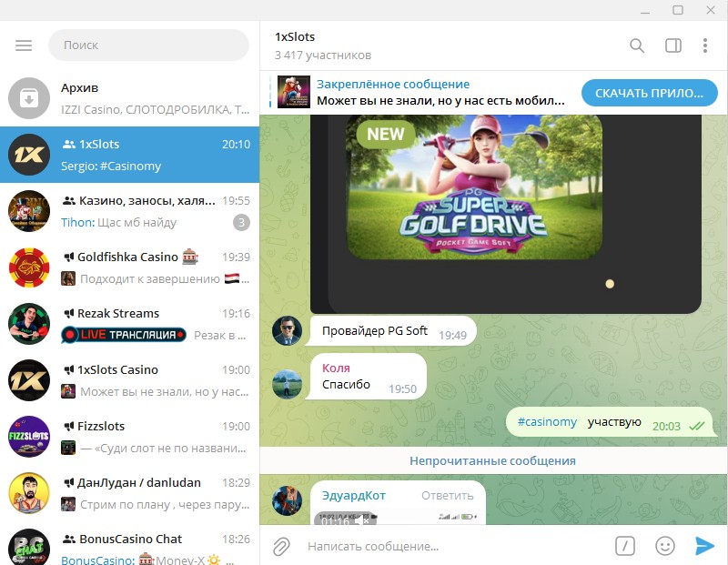Open ЭдуардКот sender name link

(354, 495)
